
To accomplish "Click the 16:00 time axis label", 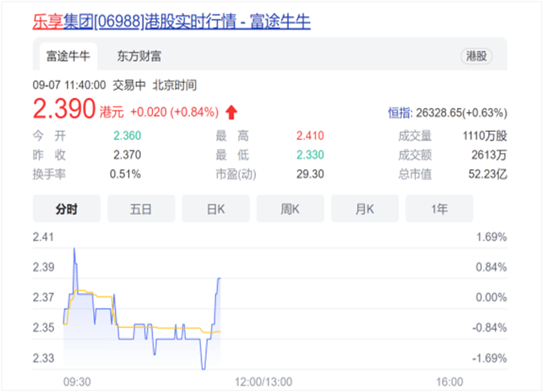I will (450, 382).
